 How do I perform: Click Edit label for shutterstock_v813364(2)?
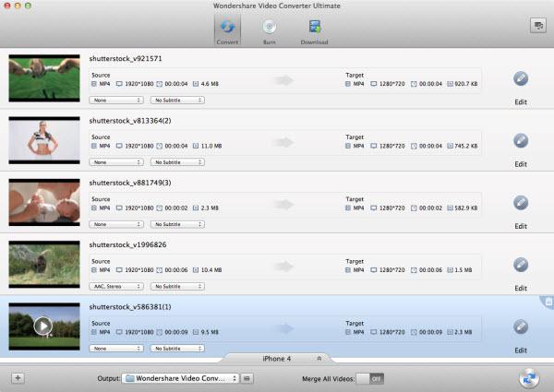coord(521,164)
